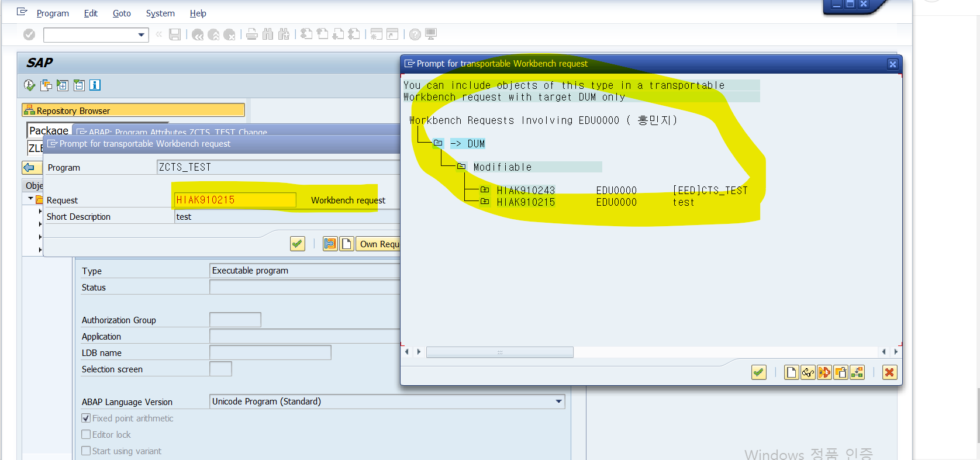Viewport: 980px width, 460px height.
Task: Click the Next Page icon in the toolbar
Action: pos(338,34)
